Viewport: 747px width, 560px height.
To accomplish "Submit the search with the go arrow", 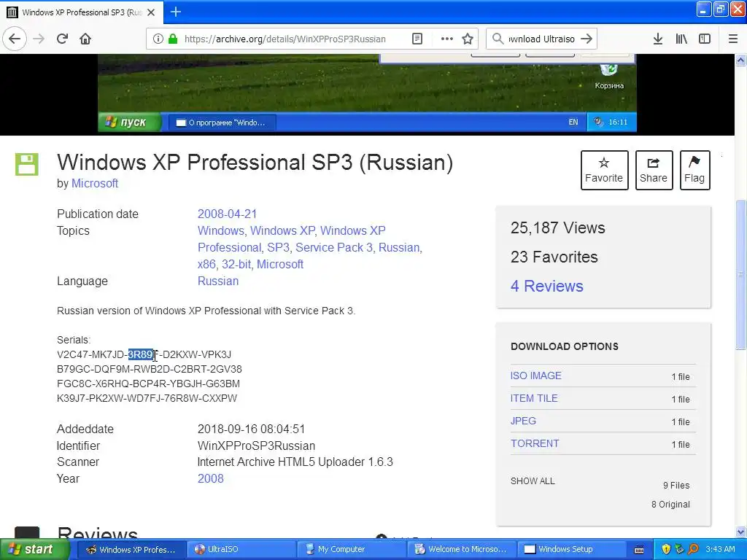I will 587,39.
